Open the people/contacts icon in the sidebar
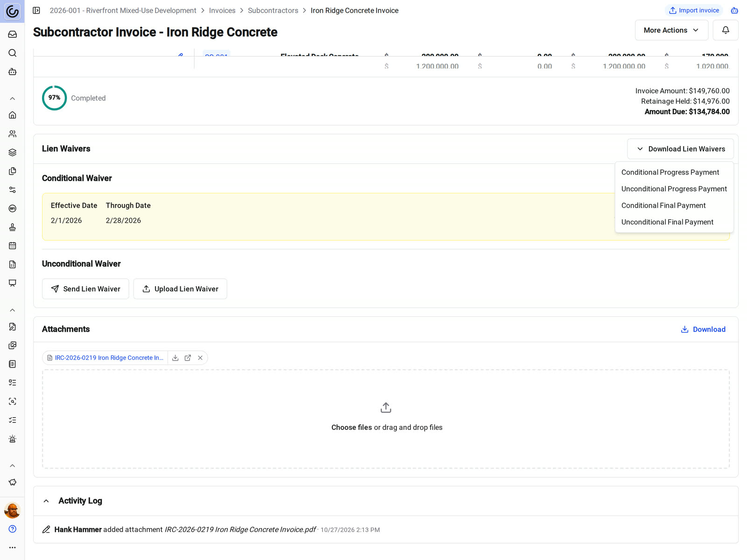Screen dimensions: 747x560 coord(13,134)
